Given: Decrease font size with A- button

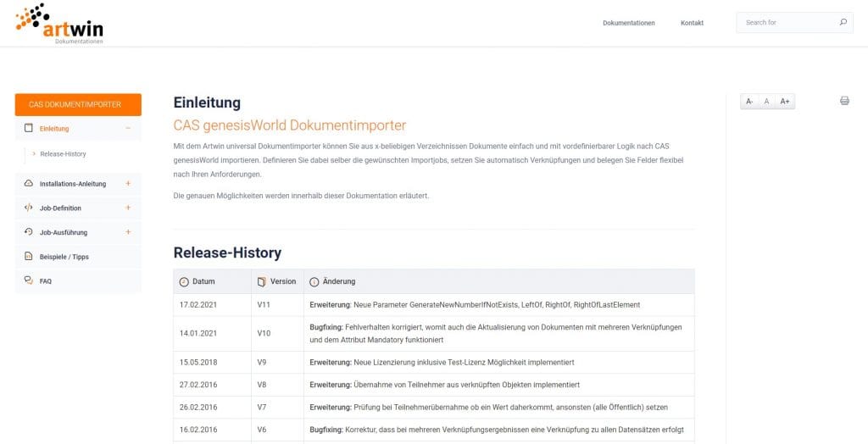Looking at the screenshot, I should tap(749, 102).
